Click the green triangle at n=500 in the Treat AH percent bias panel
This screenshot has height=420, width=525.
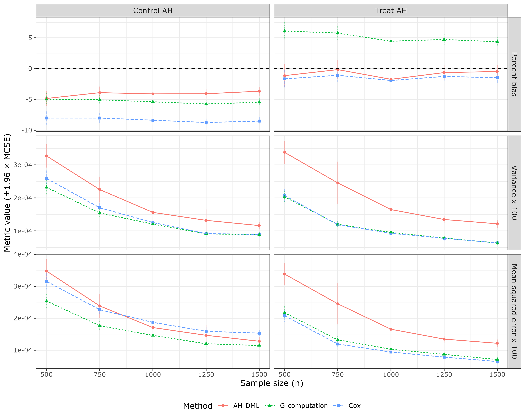(x=284, y=31)
